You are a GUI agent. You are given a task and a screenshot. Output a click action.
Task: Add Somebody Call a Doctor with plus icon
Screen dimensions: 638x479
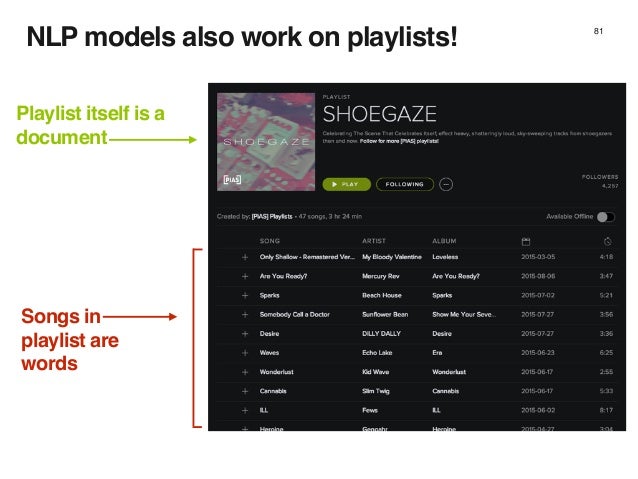click(x=245, y=315)
